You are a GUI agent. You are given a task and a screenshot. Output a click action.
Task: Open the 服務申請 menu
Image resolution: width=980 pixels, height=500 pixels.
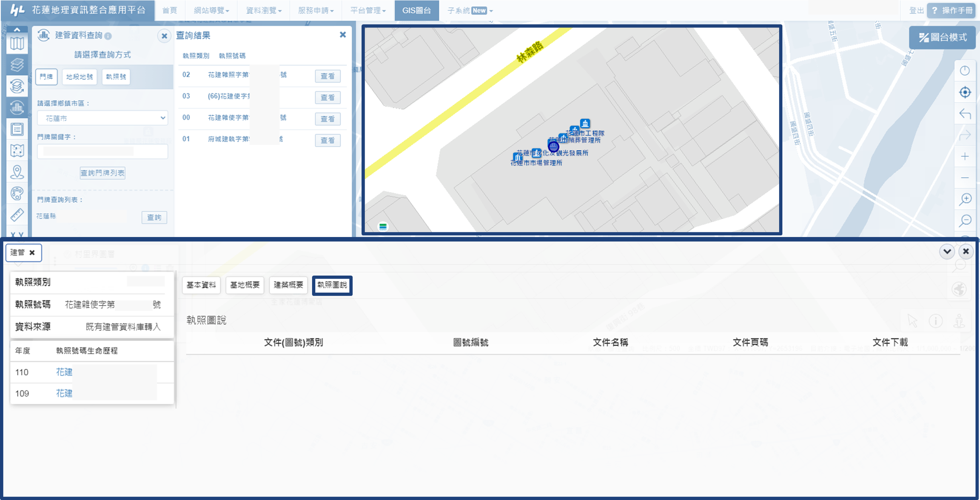click(316, 10)
